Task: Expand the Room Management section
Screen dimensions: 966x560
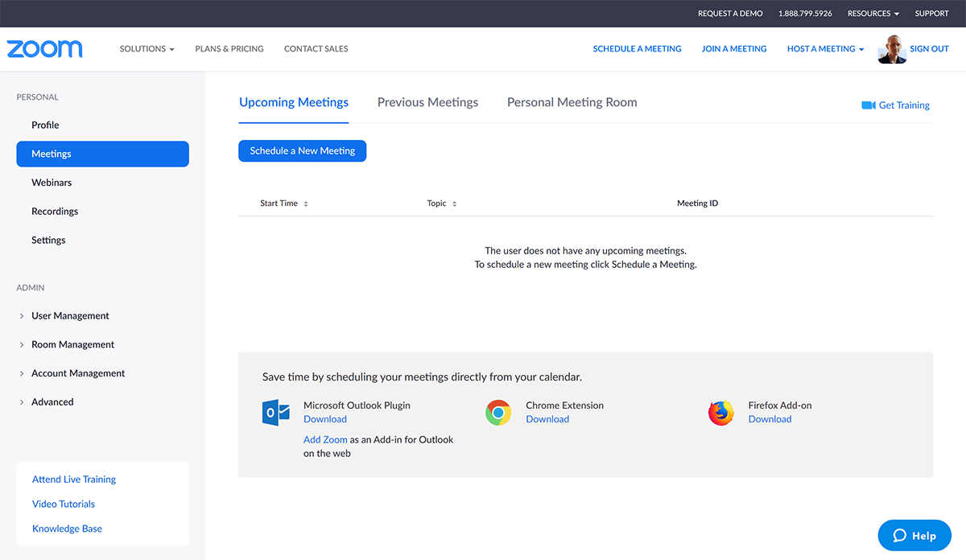Action: pyautogui.click(x=72, y=344)
